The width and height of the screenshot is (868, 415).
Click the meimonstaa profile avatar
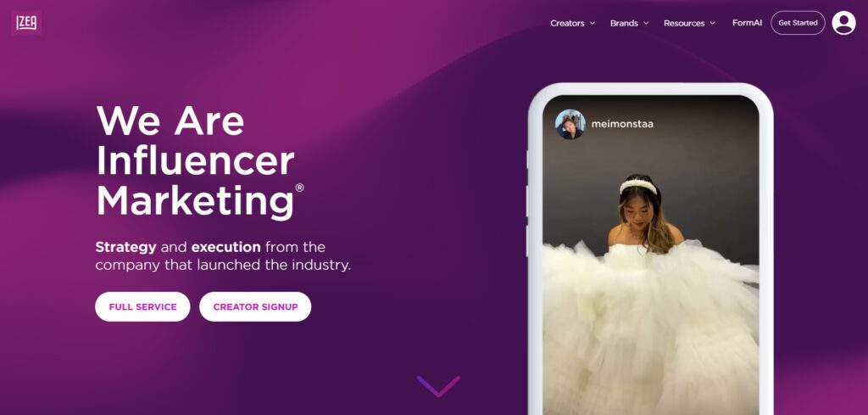[570, 124]
